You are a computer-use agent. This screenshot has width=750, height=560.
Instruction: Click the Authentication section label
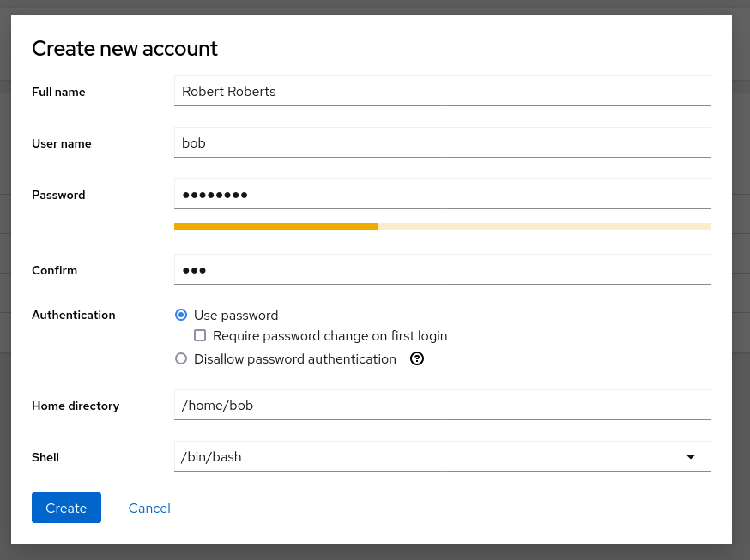pos(73,315)
